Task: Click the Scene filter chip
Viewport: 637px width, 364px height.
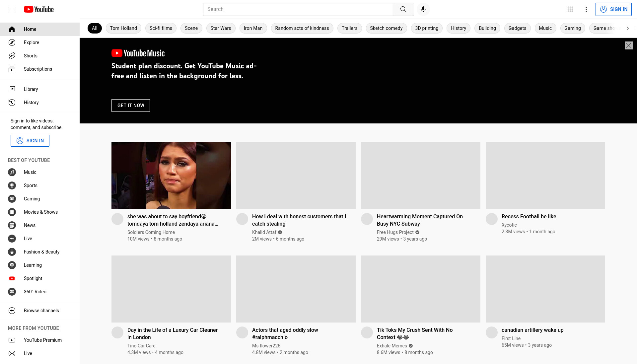Action: pyautogui.click(x=191, y=28)
